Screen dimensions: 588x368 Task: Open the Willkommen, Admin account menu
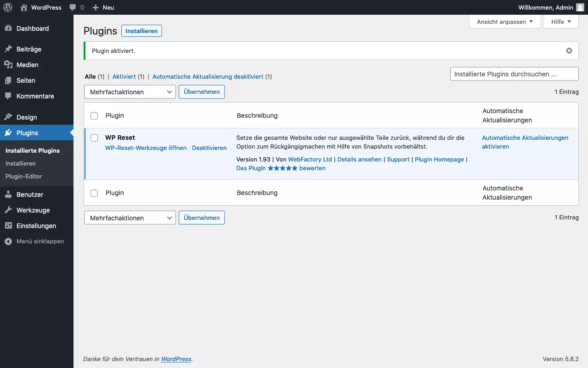pyautogui.click(x=551, y=7)
